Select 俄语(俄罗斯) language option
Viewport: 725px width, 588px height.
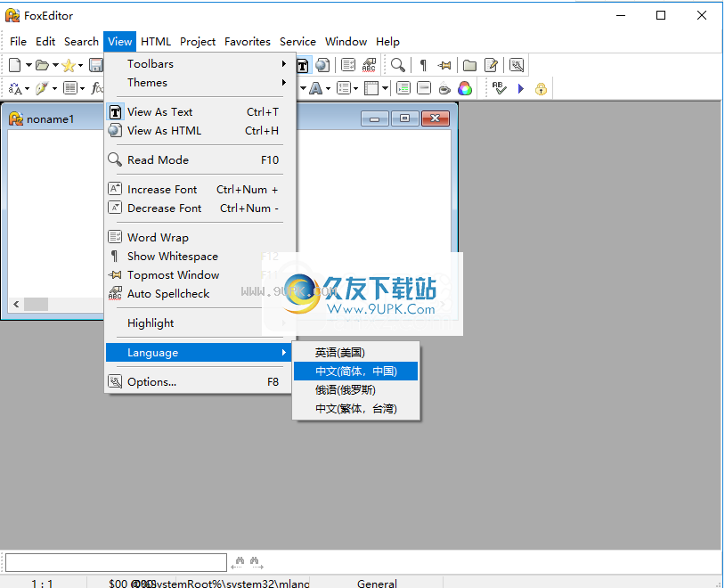tap(356, 390)
